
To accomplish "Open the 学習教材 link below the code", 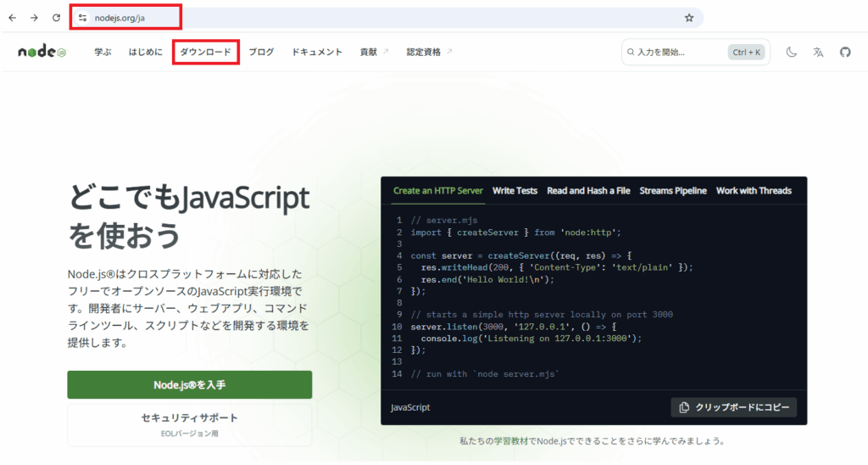I will (510, 441).
